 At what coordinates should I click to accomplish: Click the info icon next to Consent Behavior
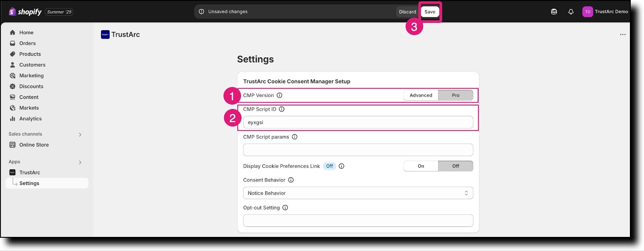pos(291,180)
